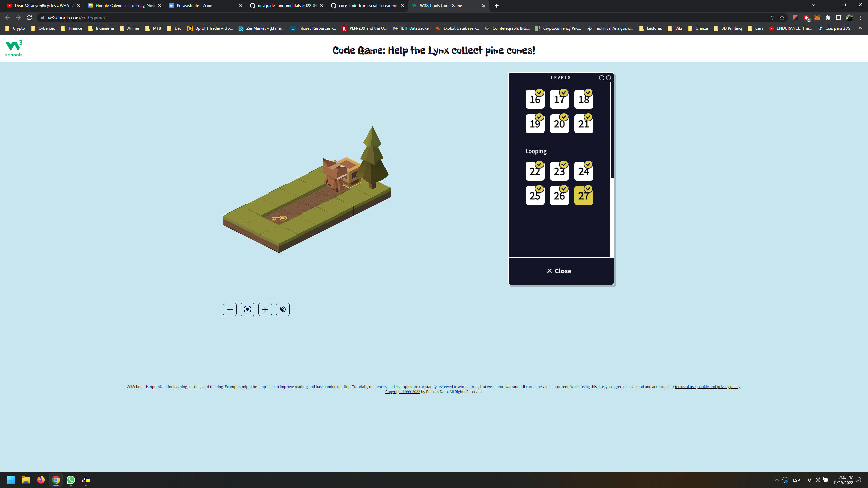Click the right circle toggle in Levels header
The image size is (868, 488).
click(x=608, y=78)
